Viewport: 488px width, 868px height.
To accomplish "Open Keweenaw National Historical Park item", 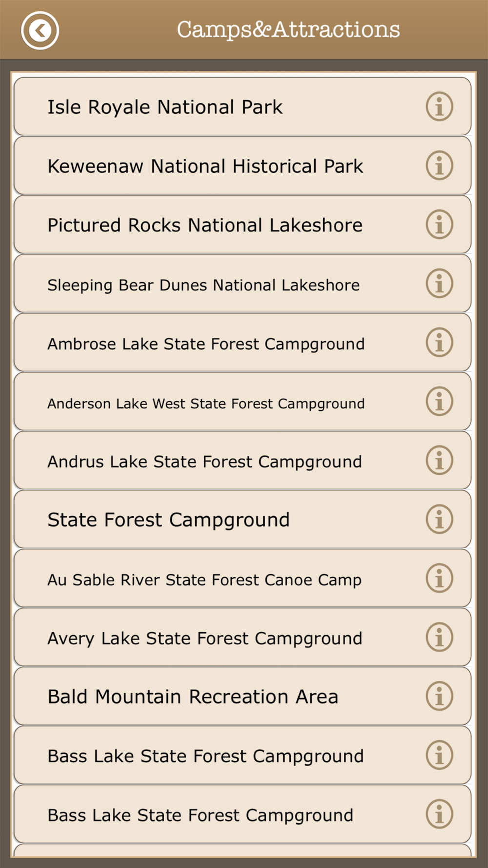I will pyautogui.click(x=243, y=165).
